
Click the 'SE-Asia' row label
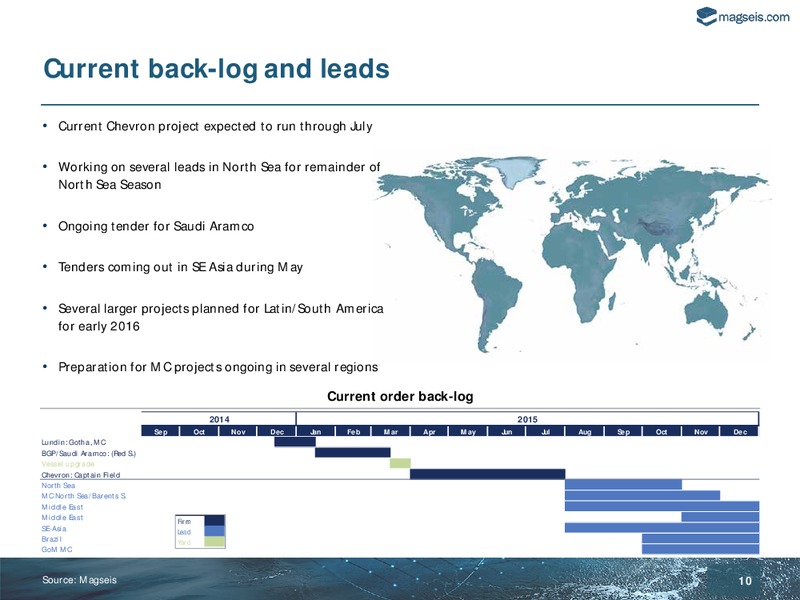pyautogui.click(x=54, y=529)
